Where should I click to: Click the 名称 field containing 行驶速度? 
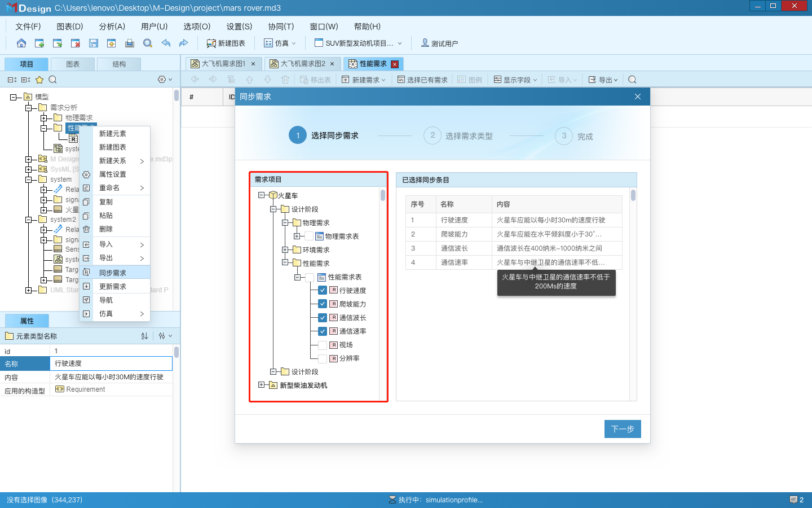click(112, 364)
